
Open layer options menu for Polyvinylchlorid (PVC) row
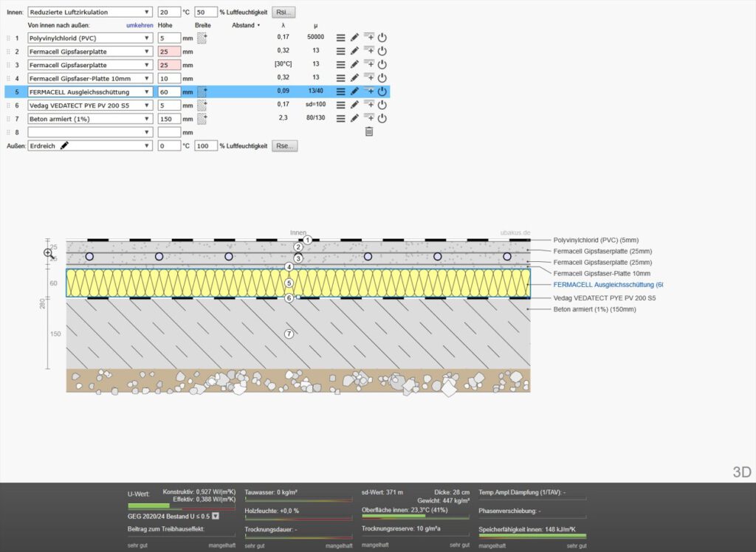[340, 38]
